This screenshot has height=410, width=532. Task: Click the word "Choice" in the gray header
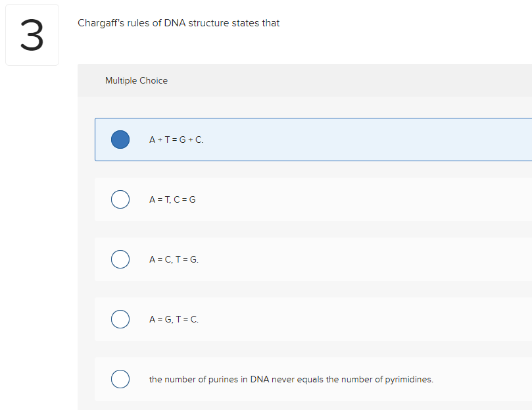tap(154, 80)
